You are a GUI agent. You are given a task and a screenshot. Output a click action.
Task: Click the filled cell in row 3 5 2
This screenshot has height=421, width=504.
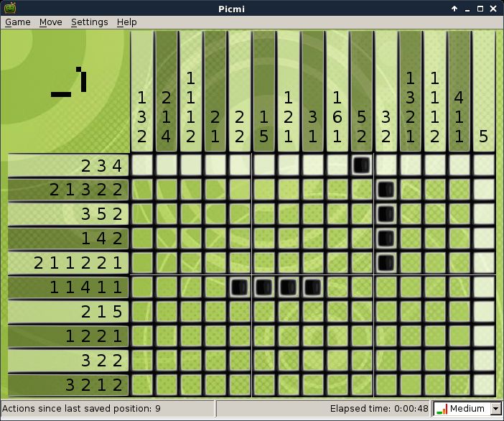(386, 214)
